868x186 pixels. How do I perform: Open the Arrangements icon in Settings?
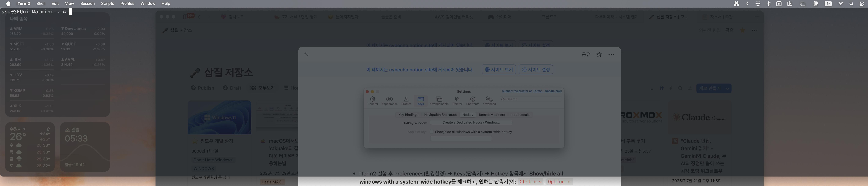coord(439,101)
